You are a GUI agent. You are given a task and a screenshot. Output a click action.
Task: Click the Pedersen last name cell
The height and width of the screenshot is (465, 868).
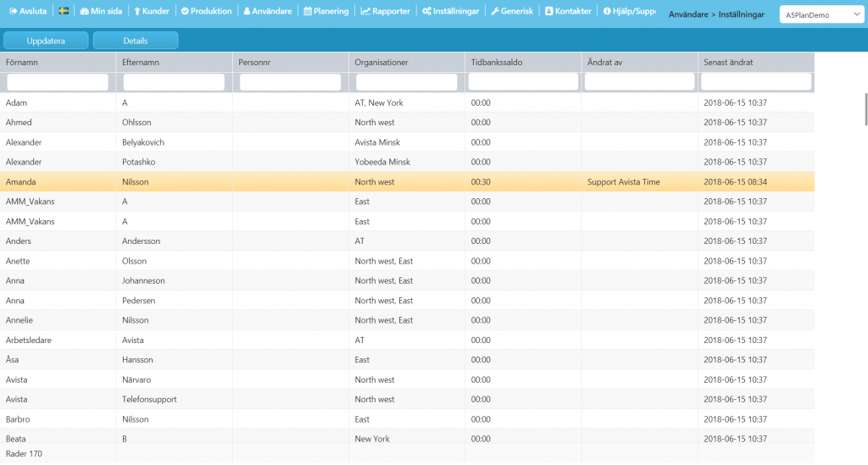(x=138, y=301)
